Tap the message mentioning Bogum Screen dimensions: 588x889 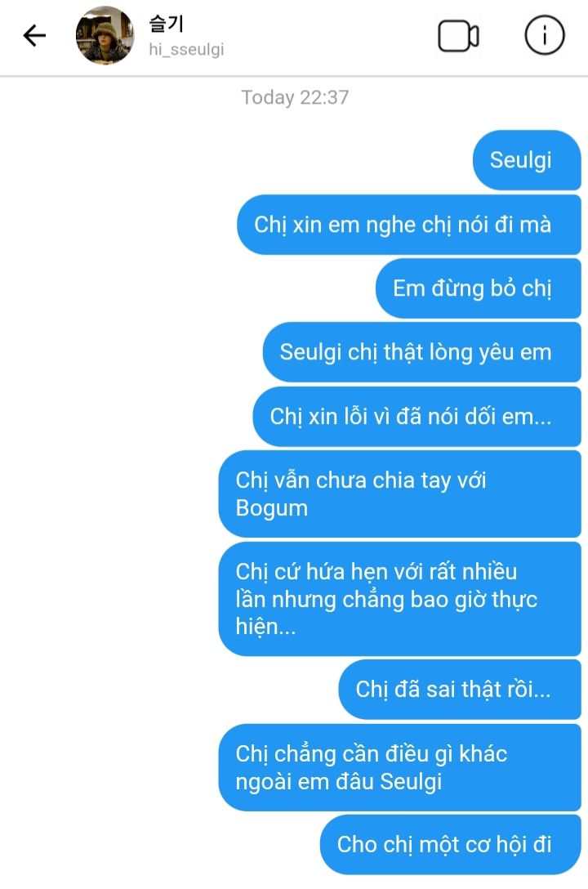click(400, 494)
